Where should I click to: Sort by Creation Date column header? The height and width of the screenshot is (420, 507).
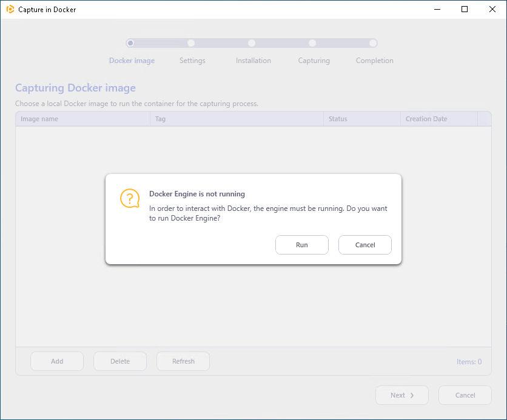click(439, 119)
